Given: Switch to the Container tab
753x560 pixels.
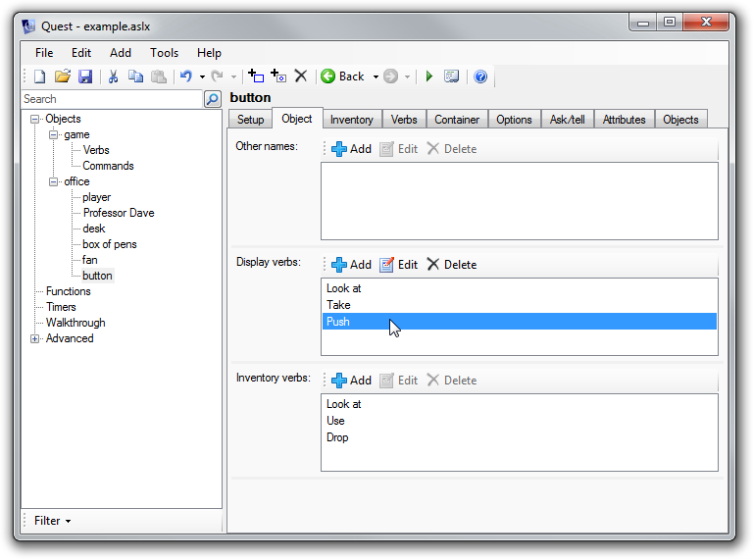Looking at the screenshot, I should [x=457, y=120].
